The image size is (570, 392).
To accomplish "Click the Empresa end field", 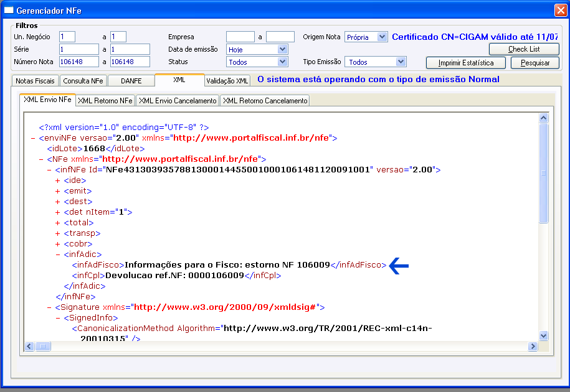I will click(280, 37).
